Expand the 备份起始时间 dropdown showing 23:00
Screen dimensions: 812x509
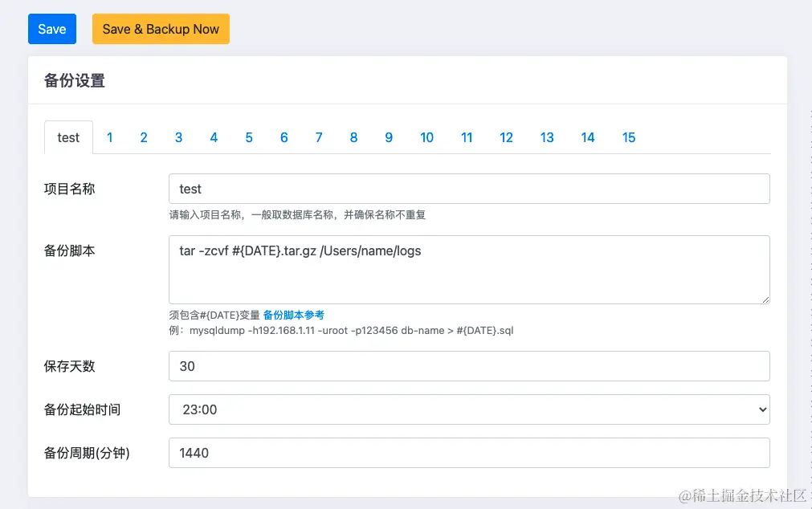pos(469,409)
